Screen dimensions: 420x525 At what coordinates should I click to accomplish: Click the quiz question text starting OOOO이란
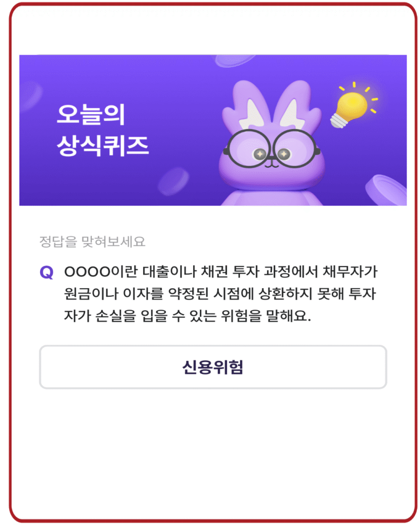[221, 294]
